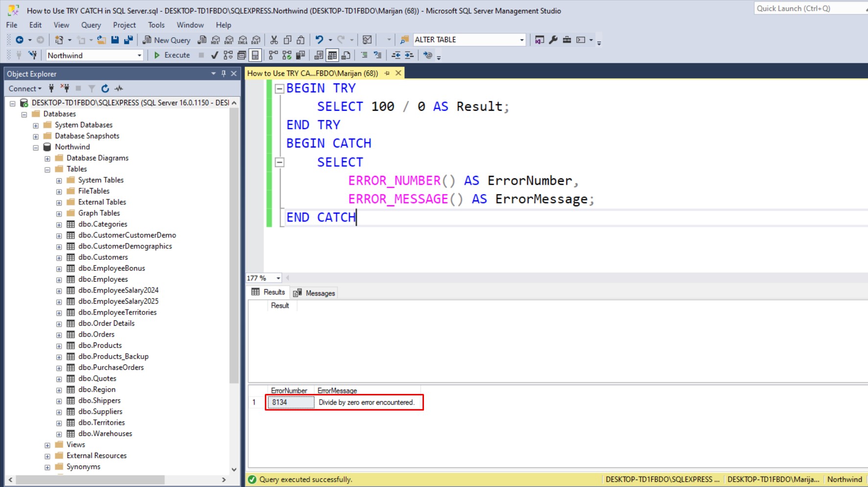Click the Open File folder icon
This screenshot has width=868, height=487.
click(101, 40)
